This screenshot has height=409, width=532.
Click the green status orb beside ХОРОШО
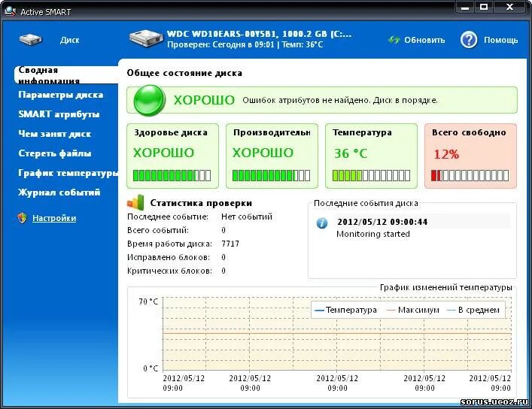pyautogui.click(x=150, y=101)
